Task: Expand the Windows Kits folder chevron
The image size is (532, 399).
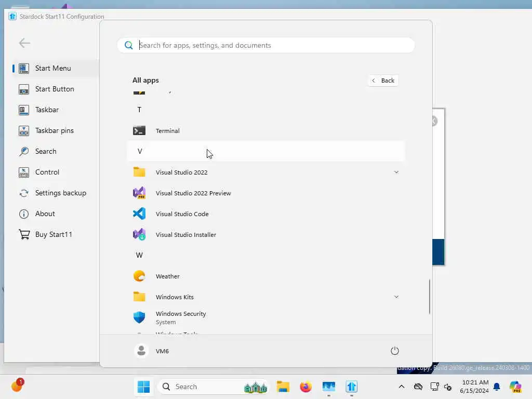Action: click(396, 297)
